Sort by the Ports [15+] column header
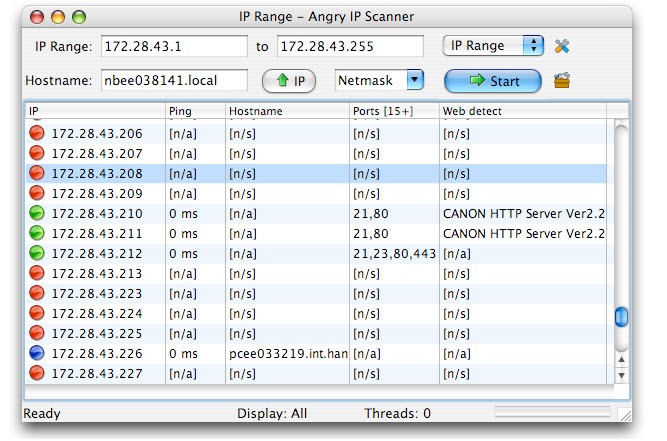 tap(394, 111)
